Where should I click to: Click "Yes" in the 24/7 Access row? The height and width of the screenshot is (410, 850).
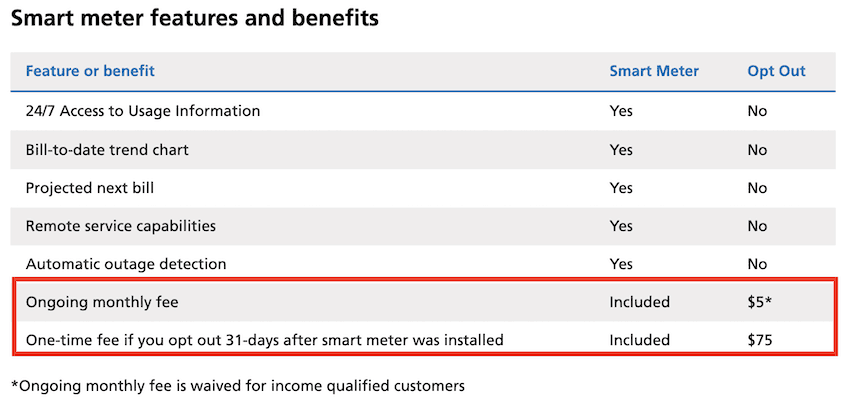click(621, 111)
